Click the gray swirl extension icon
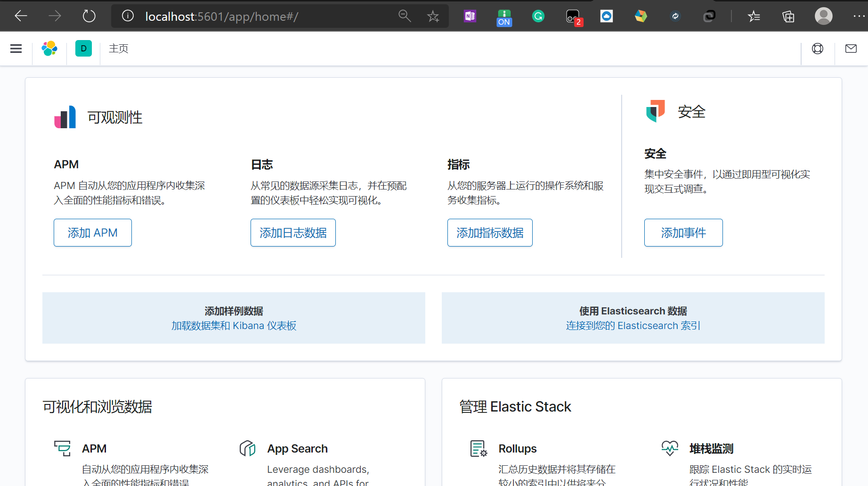Screen dimensions: 868x486 click(709, 16)
